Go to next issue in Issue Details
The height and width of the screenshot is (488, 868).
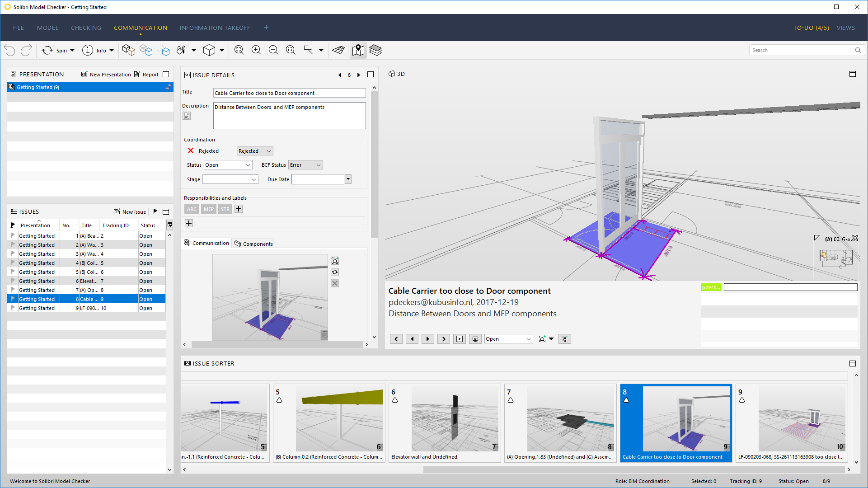359,75
